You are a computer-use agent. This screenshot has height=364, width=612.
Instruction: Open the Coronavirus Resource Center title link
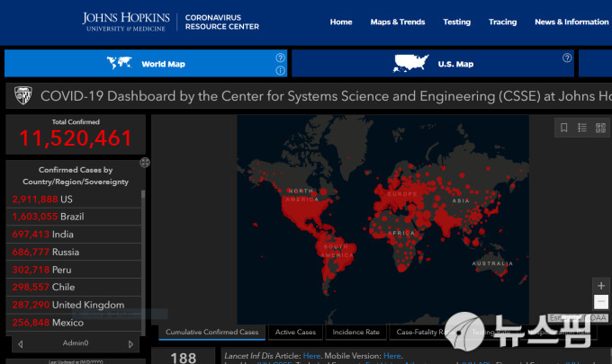point(221,22)
